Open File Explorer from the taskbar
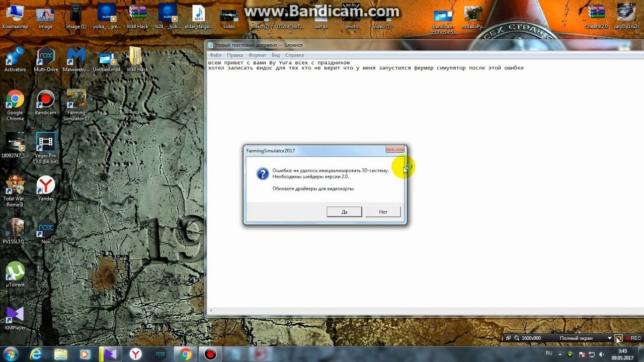644x362 pixels. click(61, 354)
